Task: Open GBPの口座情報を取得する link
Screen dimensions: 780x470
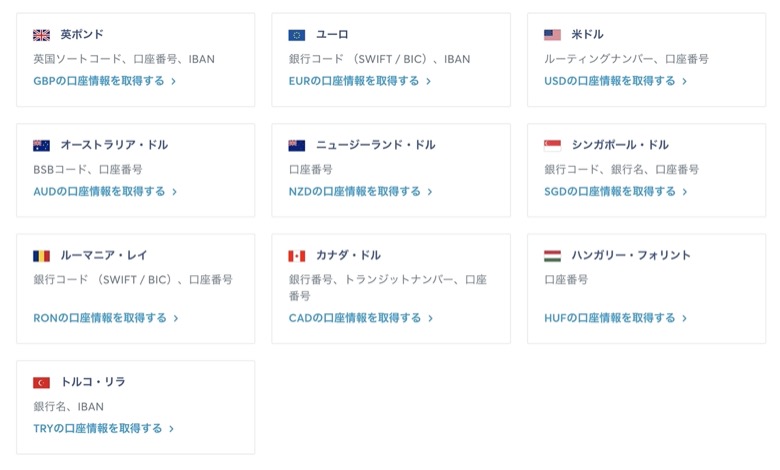Action: [x=104, y=81]
